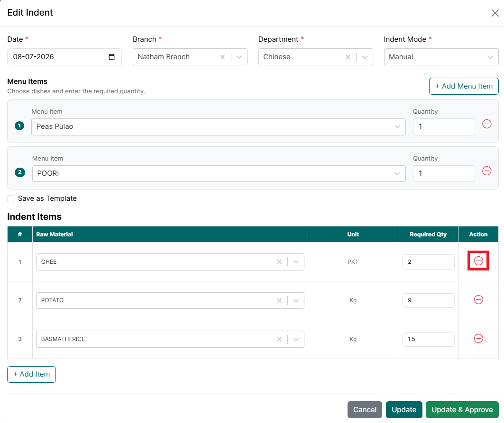The height and width of the screenshot is (423, 504).
Task: Edit the POTATO required quantity
Action: pos(428,300)
